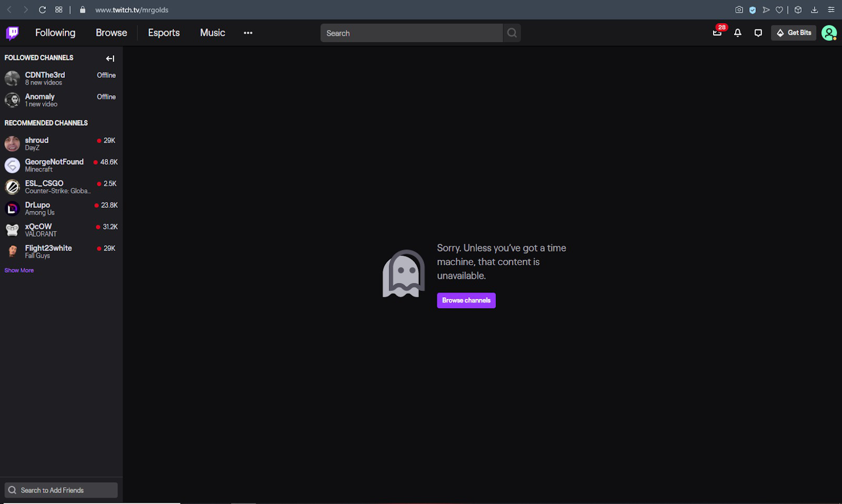This screenshot has width=842, height=504.
Task: Click the 48.6K viewer count
Action: (x=109, y=162)
